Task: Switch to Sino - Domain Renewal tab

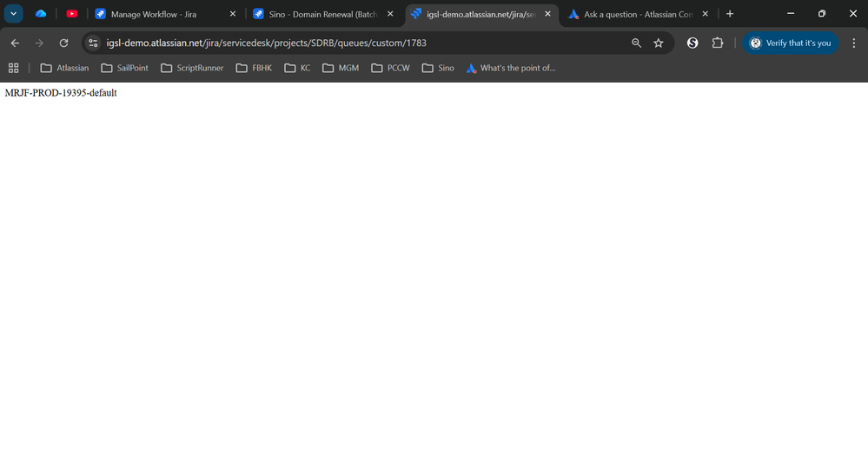Action: (x=322, y=14)
